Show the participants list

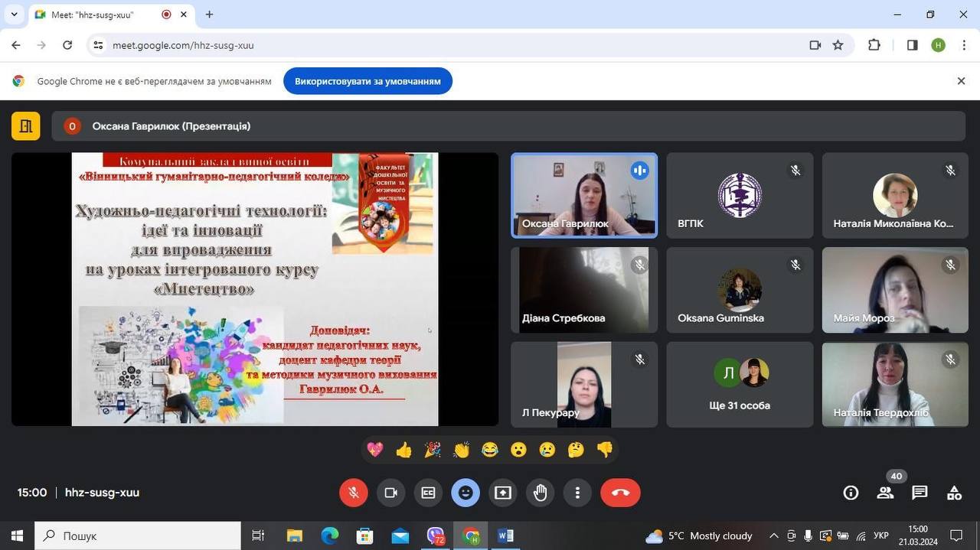coord(885,493)
